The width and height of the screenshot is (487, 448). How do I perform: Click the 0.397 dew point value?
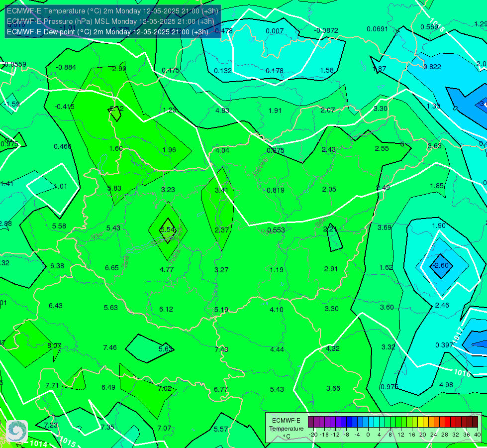tap(444, 345)
